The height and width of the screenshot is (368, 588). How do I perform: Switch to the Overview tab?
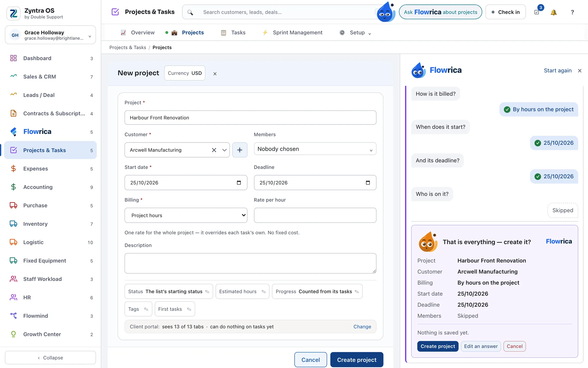(x=138, y=33)
